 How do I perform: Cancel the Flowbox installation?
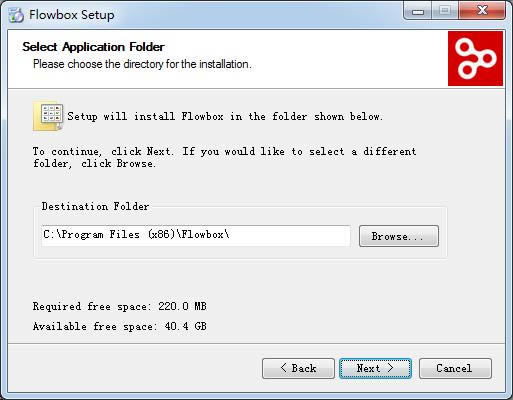pos(455,368)
